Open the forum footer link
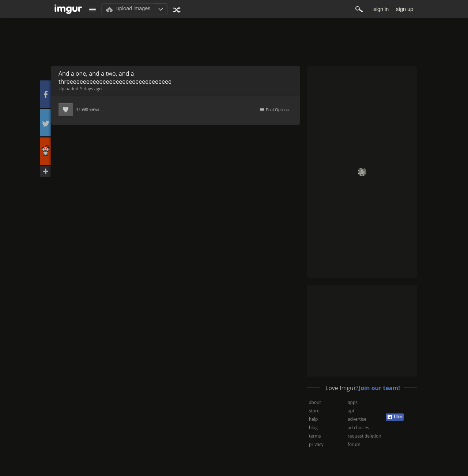468x476 pixels. [x=354, y=445]
